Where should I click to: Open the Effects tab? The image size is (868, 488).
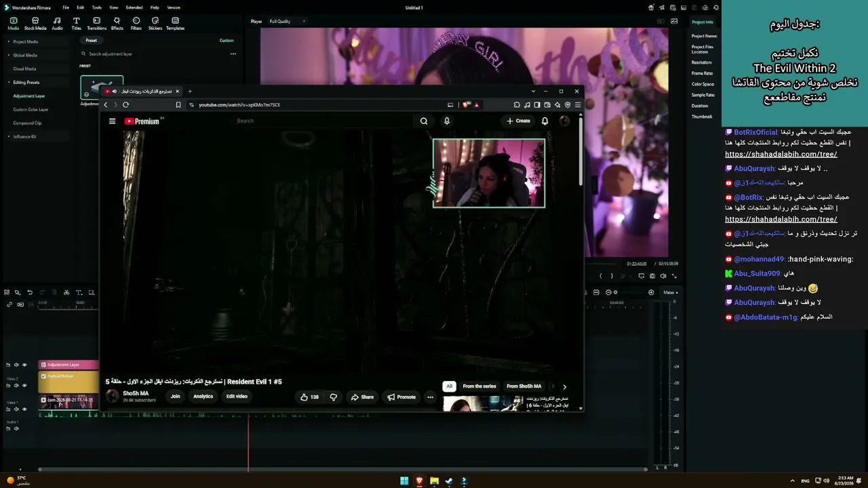click(117, 24)
